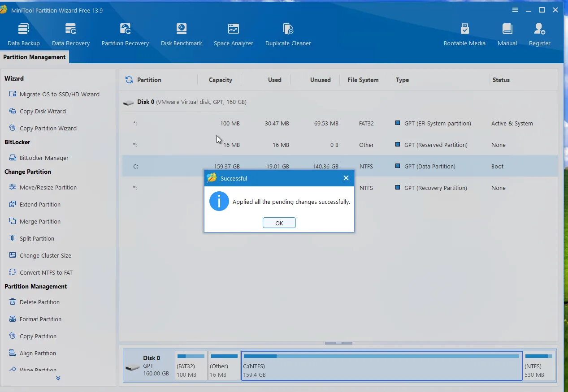Click the refresh icon beside Partition header
The width and height of the screenshot is (568, 392).
tap(129, 80)
